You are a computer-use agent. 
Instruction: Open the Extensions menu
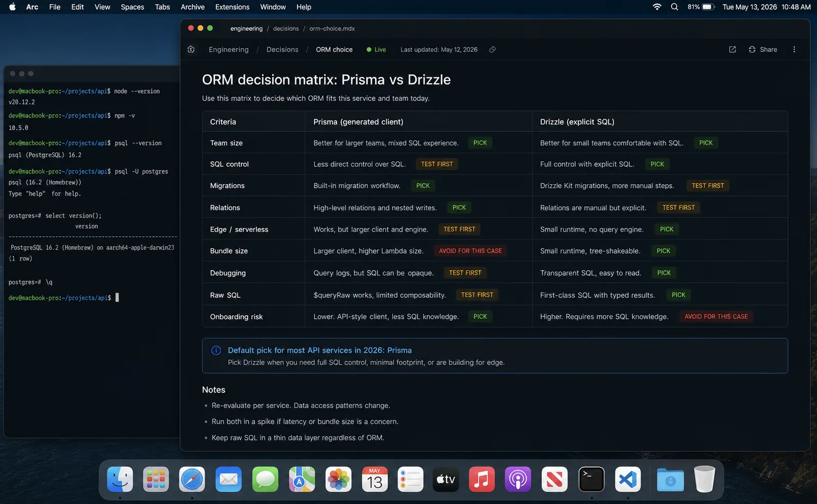click(x=232, y=7)
